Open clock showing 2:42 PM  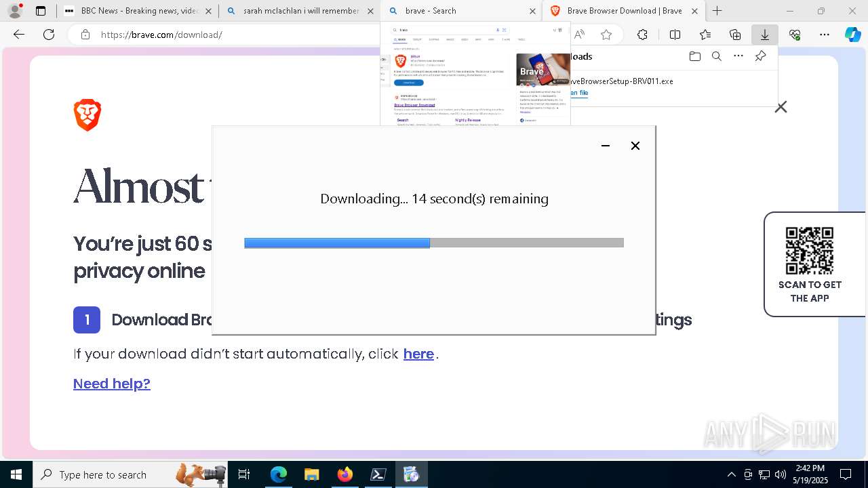coord(810,474)
